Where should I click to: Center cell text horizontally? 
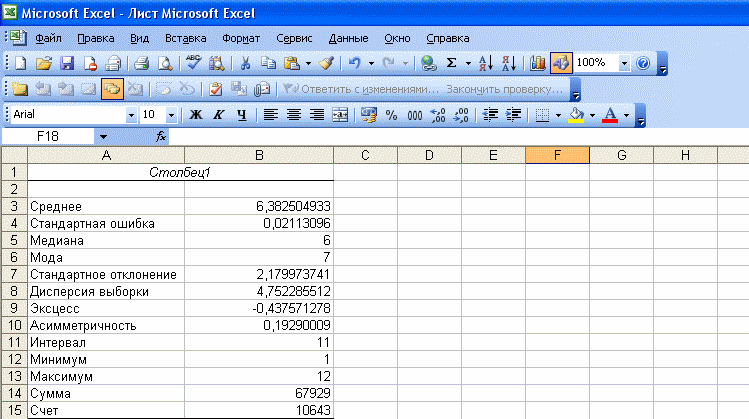pos(294,115)
